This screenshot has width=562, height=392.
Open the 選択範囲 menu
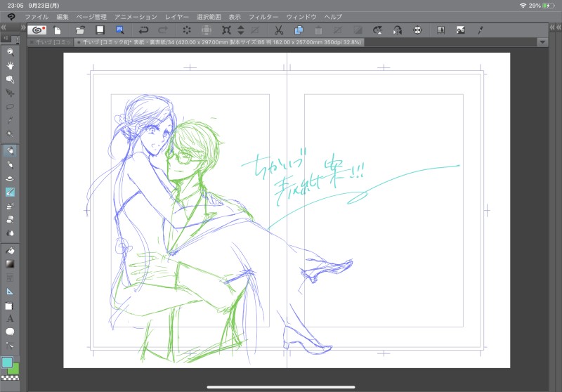click(209, 17)
